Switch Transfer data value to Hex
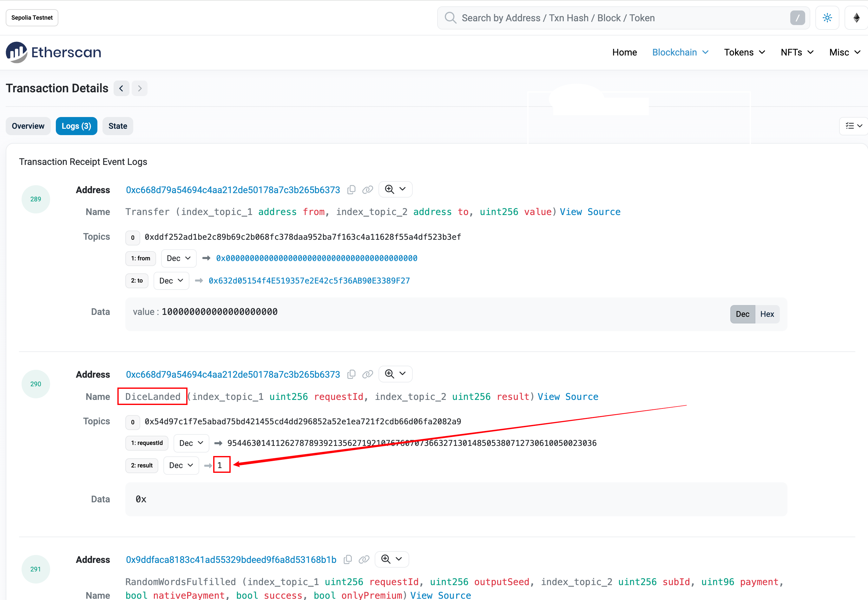 coord(767,314)
